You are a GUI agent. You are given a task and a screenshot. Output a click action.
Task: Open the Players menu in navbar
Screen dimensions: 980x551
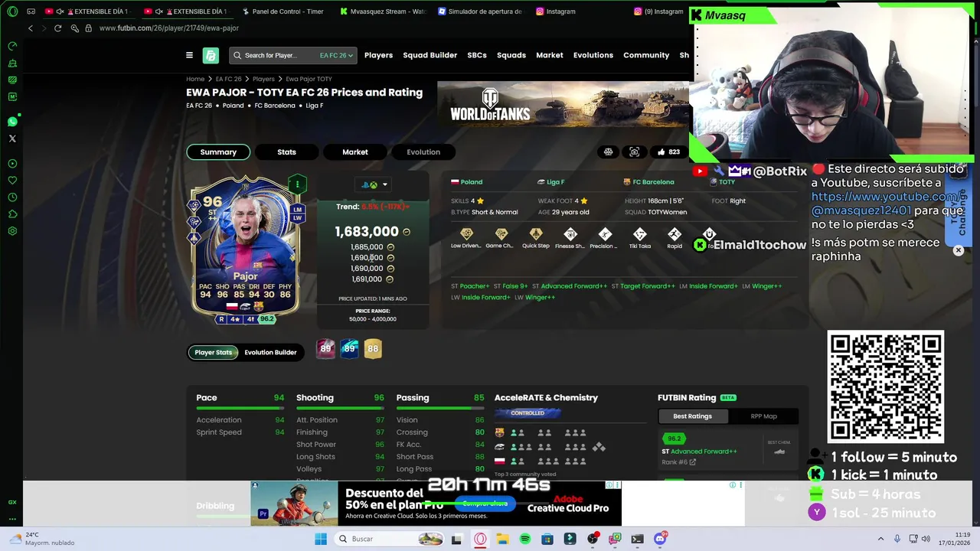[x=378, y=55]
